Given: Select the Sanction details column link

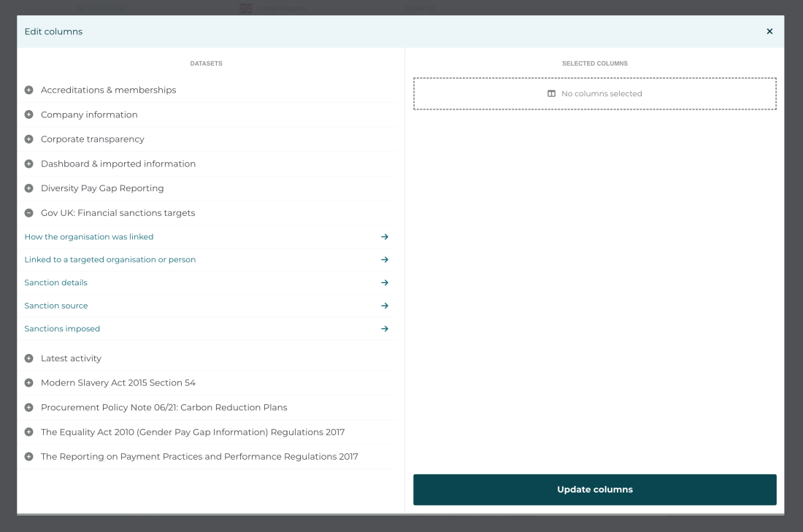Looking at the screenshot, I should [55, 283].
